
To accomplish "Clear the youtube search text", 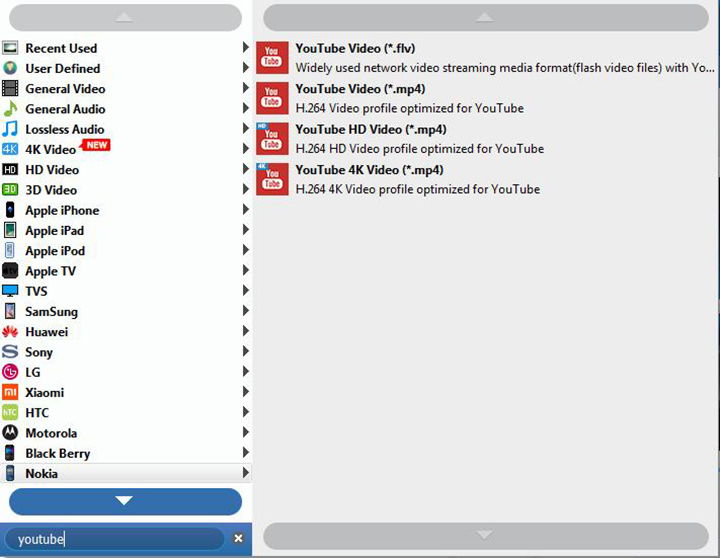I will 238,539.
